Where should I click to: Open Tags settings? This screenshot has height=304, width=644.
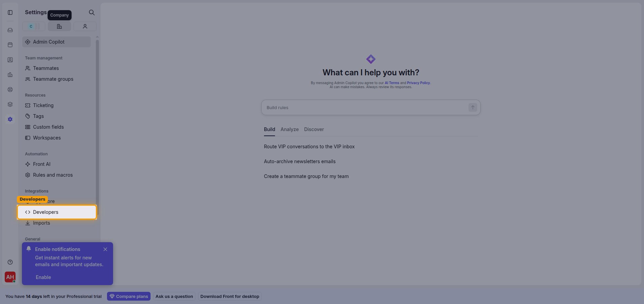point(56,116)
